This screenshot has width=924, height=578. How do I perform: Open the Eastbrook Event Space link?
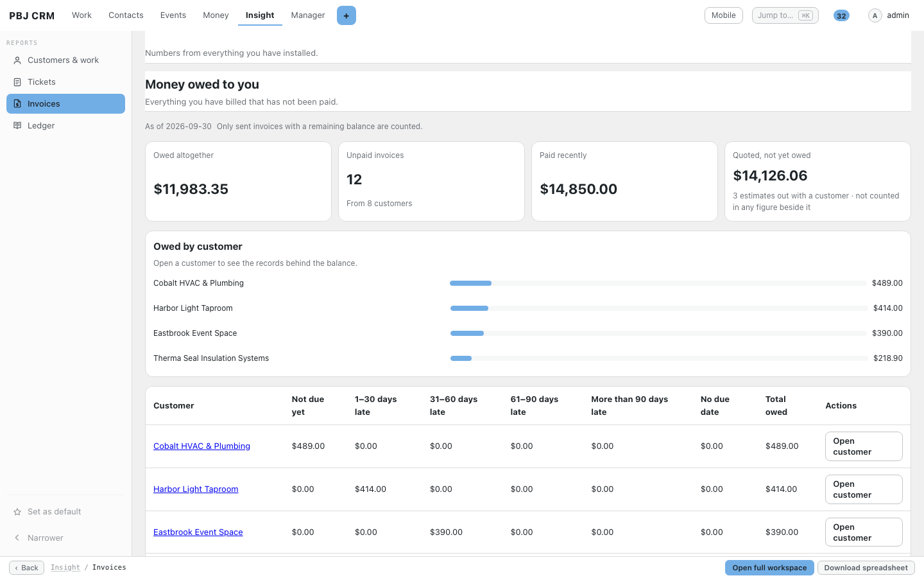(198, 532)
